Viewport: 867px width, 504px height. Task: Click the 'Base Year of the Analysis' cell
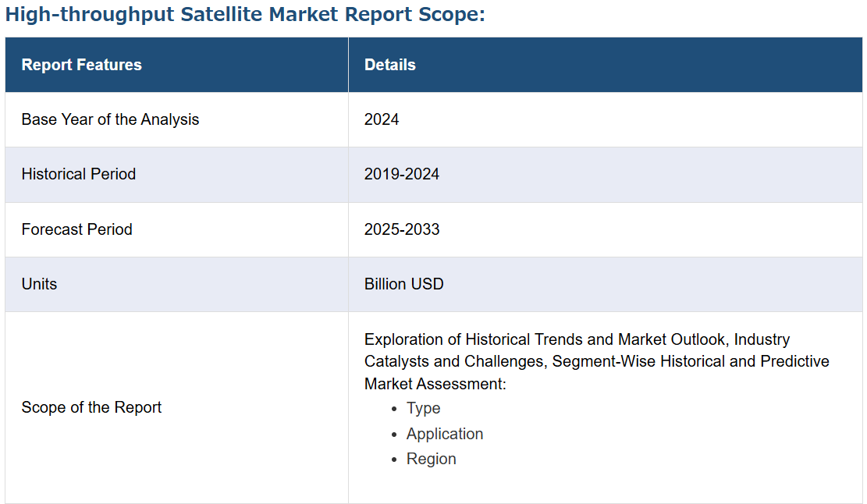(x=176, y=119)
